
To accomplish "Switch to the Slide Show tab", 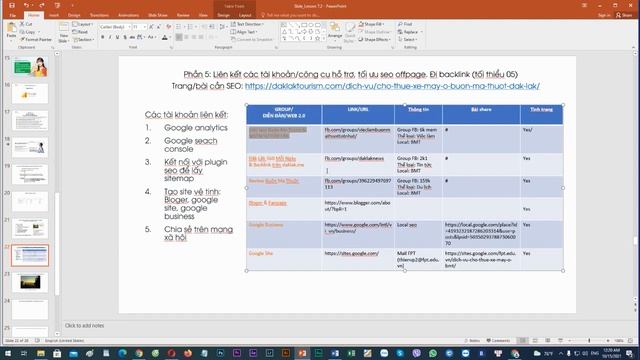I will click(x=158, y=15).
